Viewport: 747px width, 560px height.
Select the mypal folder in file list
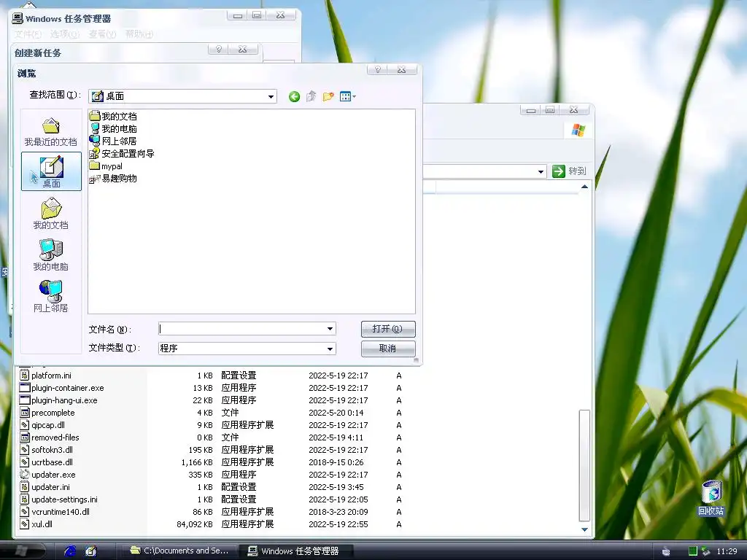(106, 166)
